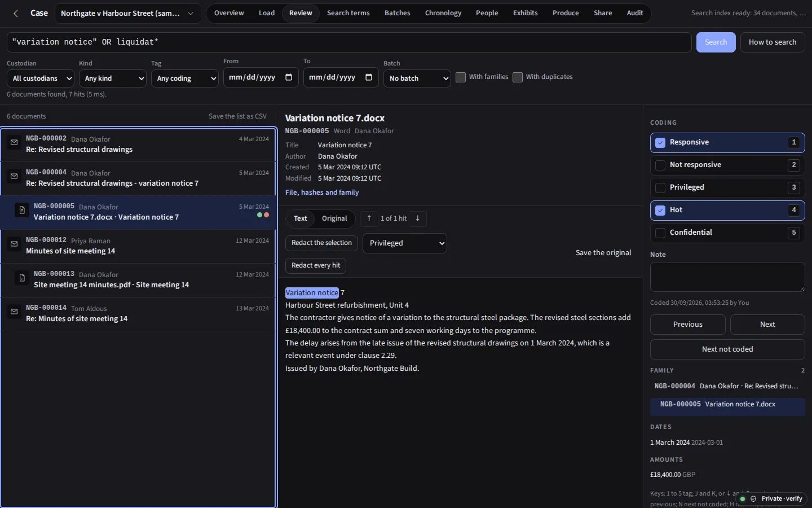The width and height of the screenshot is (812, 508).
Task: Open the Audit tab
Action: (x=635, y=13)
